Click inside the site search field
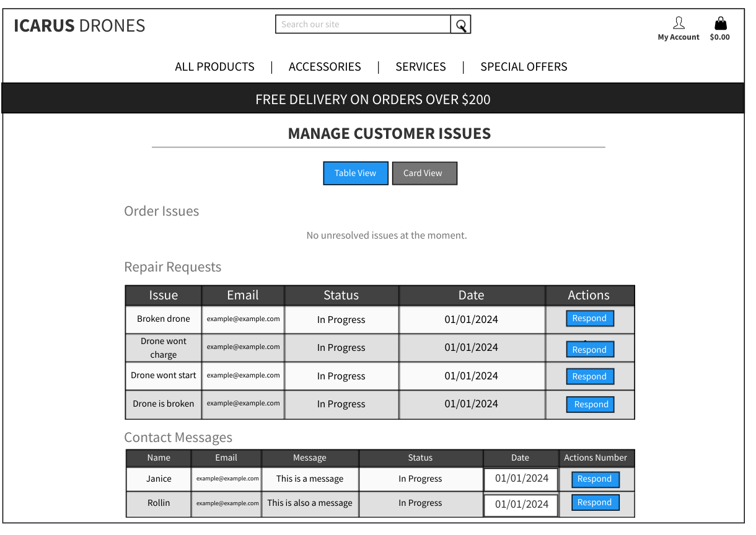 [x=363, y=24]
